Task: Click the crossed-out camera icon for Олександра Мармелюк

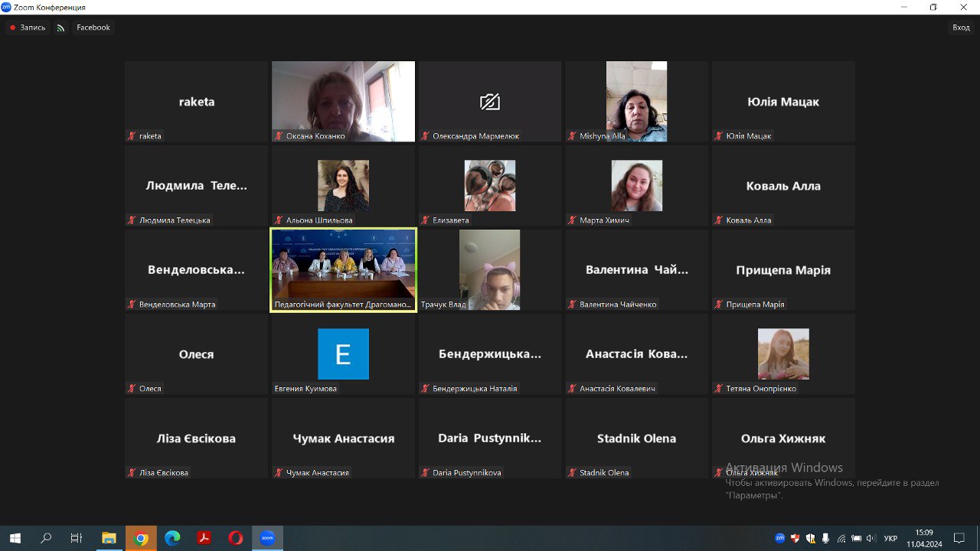Action: click(489, 102)
